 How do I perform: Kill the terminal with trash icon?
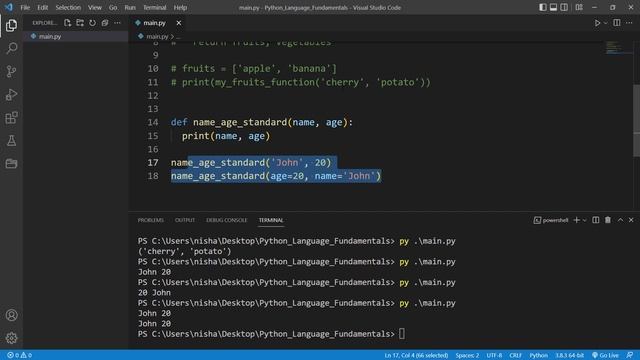pos(608,220)
